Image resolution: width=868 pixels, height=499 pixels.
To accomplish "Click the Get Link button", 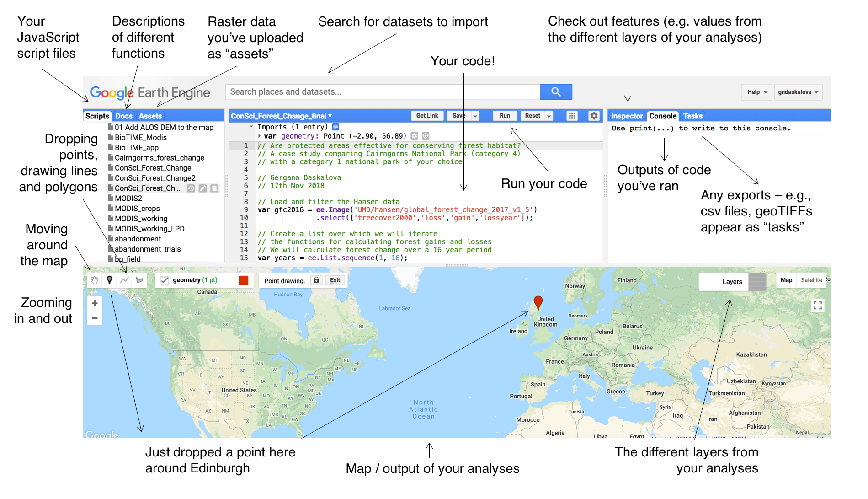I will 427,115.
